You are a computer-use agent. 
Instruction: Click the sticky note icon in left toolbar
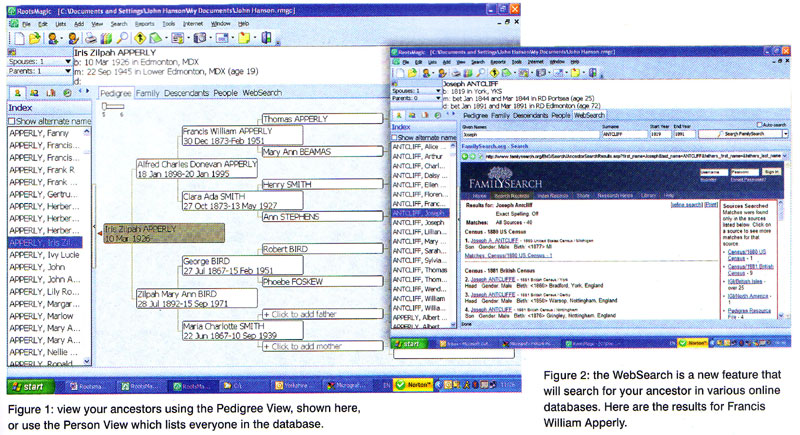pos(244,38)
